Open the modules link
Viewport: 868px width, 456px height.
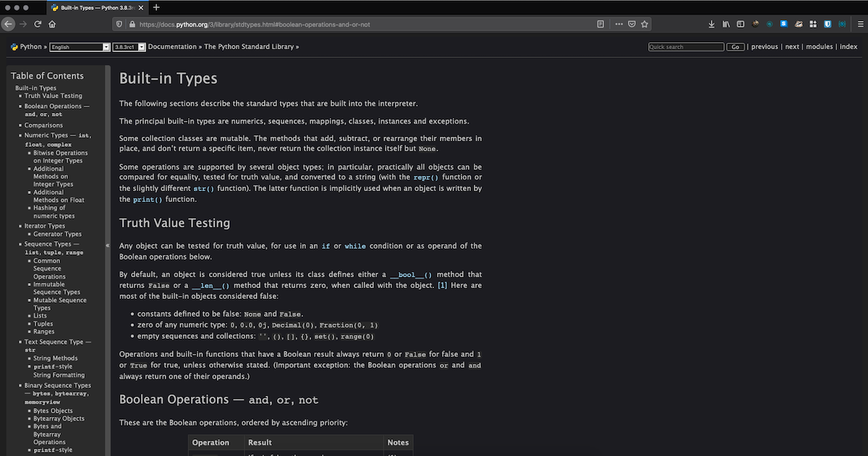pos(820,46)
